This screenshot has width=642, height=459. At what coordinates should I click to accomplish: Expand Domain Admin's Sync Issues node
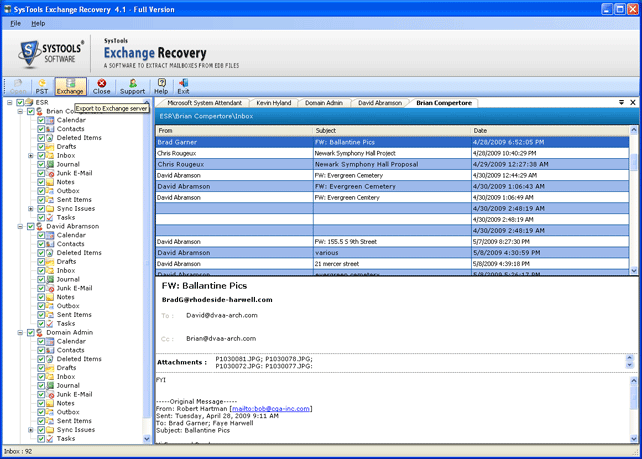click(x=31, y=430)
